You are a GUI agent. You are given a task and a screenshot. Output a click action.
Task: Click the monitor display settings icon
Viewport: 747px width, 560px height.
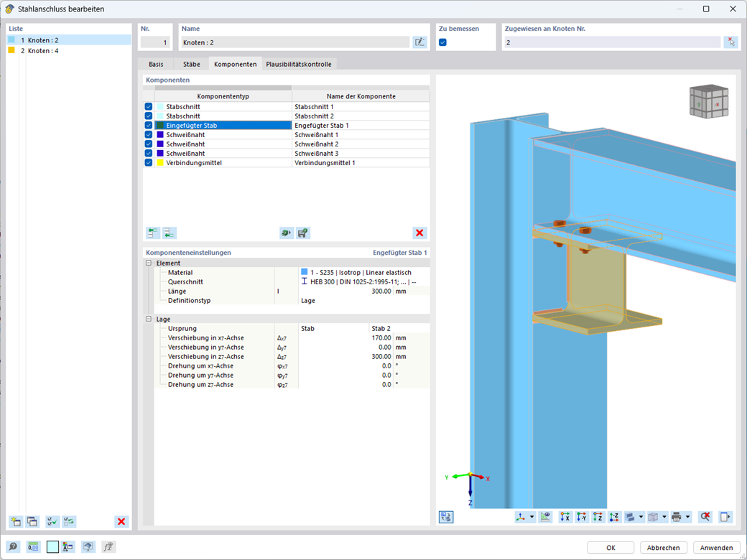(x=88, y=546)
